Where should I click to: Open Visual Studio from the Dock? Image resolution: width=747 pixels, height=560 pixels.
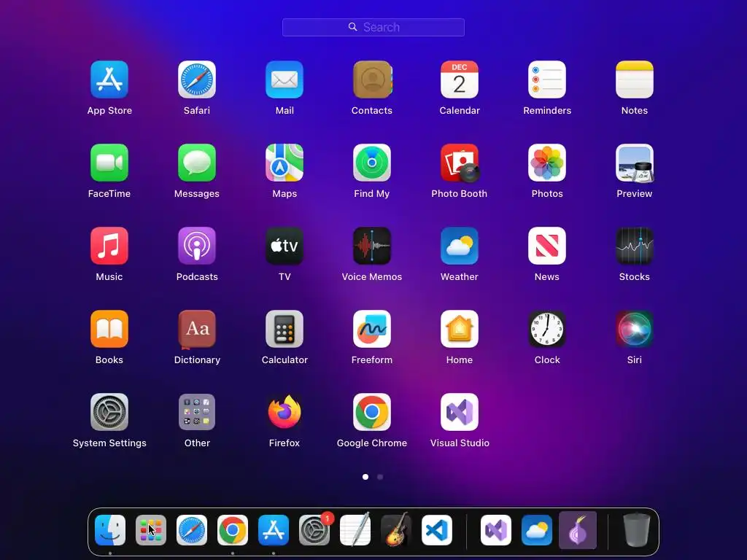pos(496,530)
